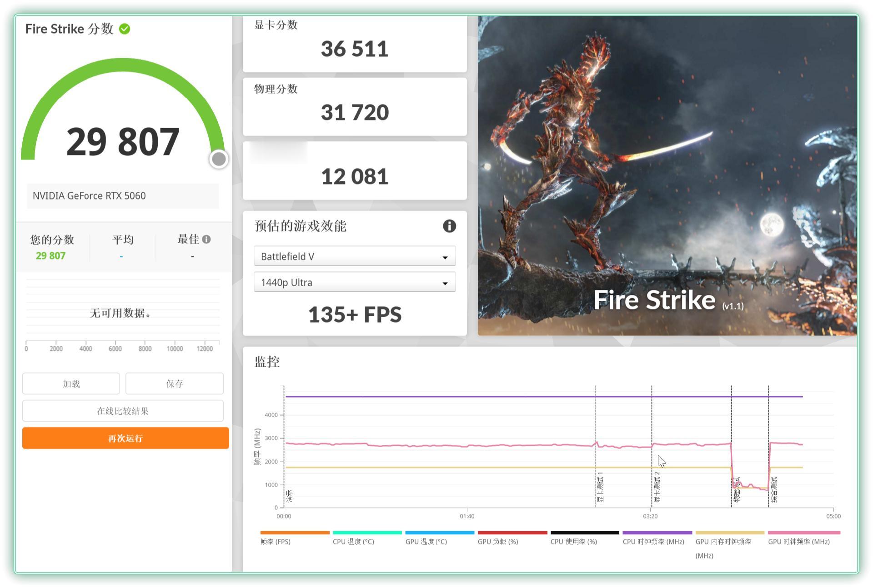Click the 保存 button
Viewport: 873px width, 588px height.
[x=174, y=384]
